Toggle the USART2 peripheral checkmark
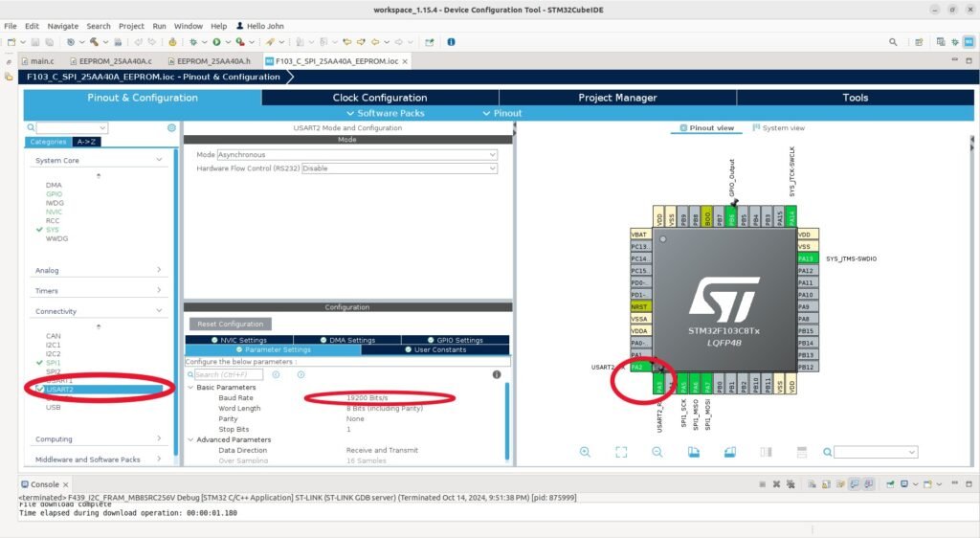This screenshot has height=538, width=980. 40,389
